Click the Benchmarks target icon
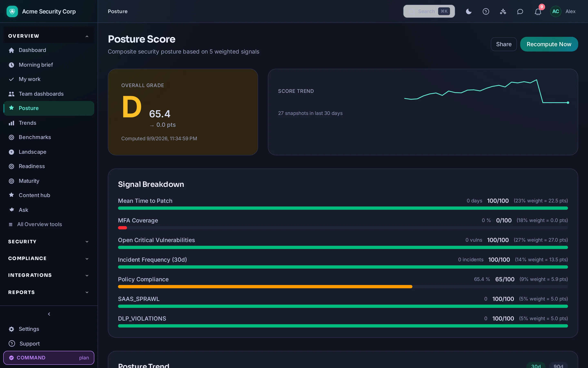Viewport: 588px width, 368px height. point(11,137)
